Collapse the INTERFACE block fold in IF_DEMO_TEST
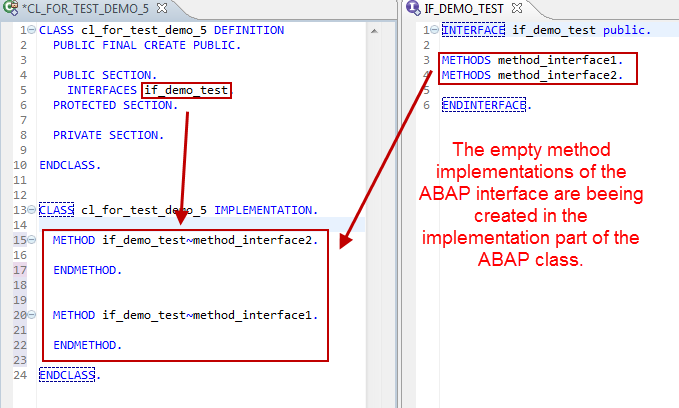Screen dimensions: 679x408 434,30
